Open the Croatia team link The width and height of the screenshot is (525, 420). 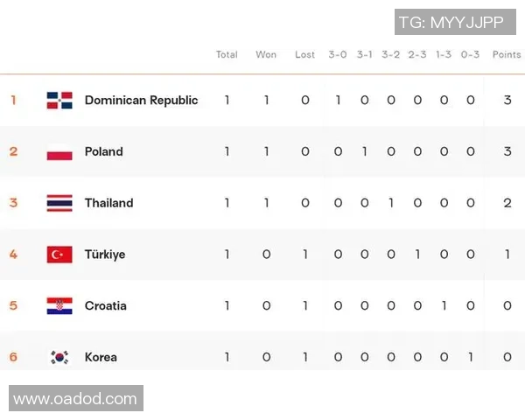click(x=105, y=305)
